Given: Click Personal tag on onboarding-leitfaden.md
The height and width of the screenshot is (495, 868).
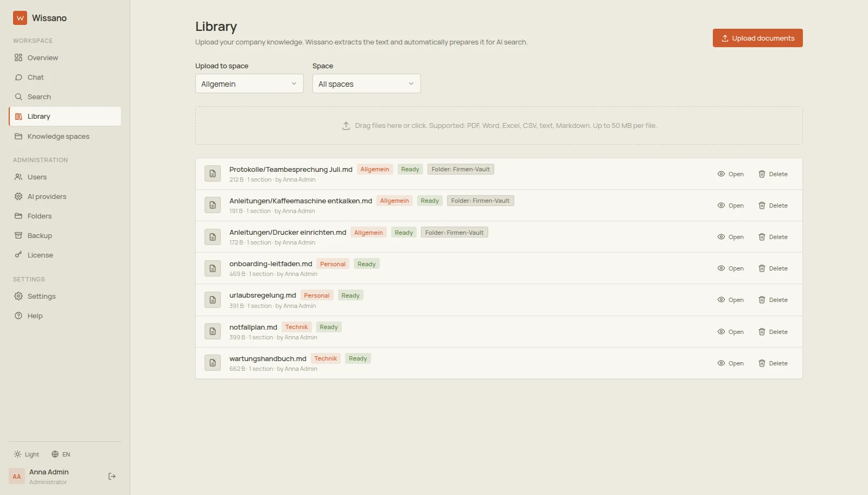Looking at the screenshot, I should coord(333,264).
